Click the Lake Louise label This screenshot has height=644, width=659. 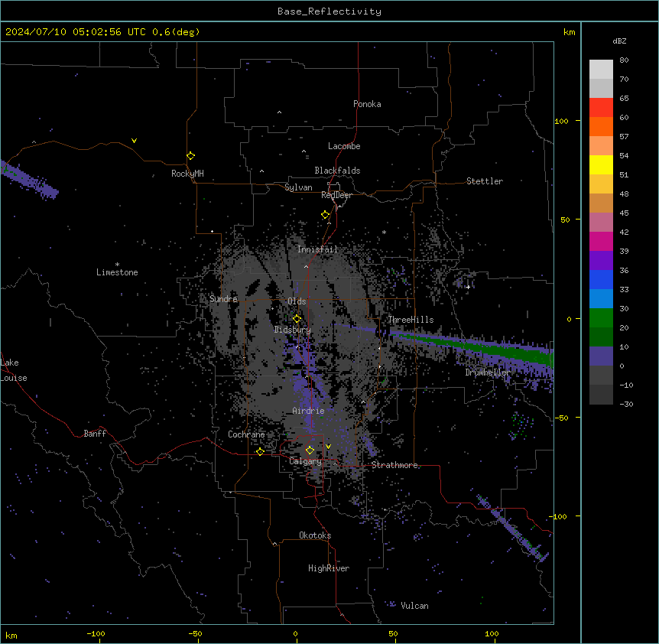[x=14, y=370]
